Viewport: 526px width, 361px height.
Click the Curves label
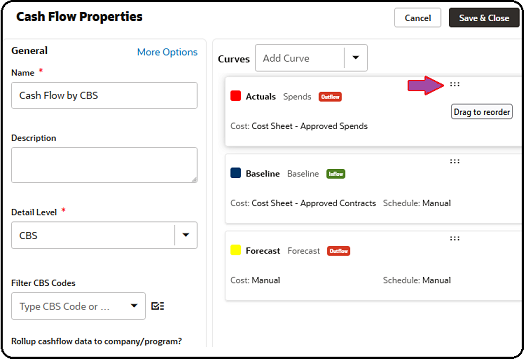click(x=233, y=59)
